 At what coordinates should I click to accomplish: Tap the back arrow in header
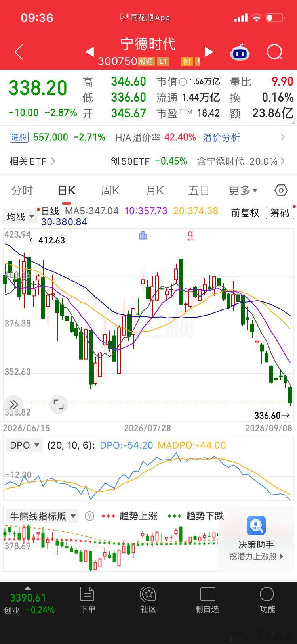tap(19, 52)
